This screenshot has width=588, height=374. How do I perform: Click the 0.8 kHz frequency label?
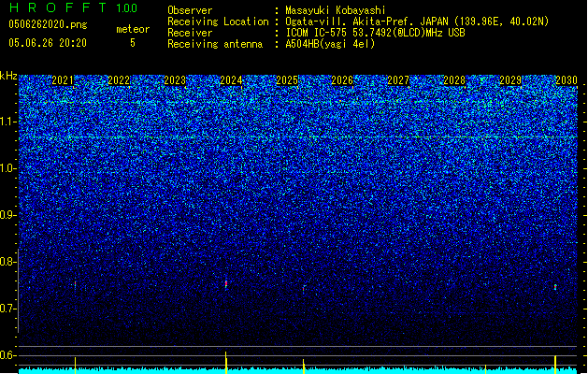7,262
